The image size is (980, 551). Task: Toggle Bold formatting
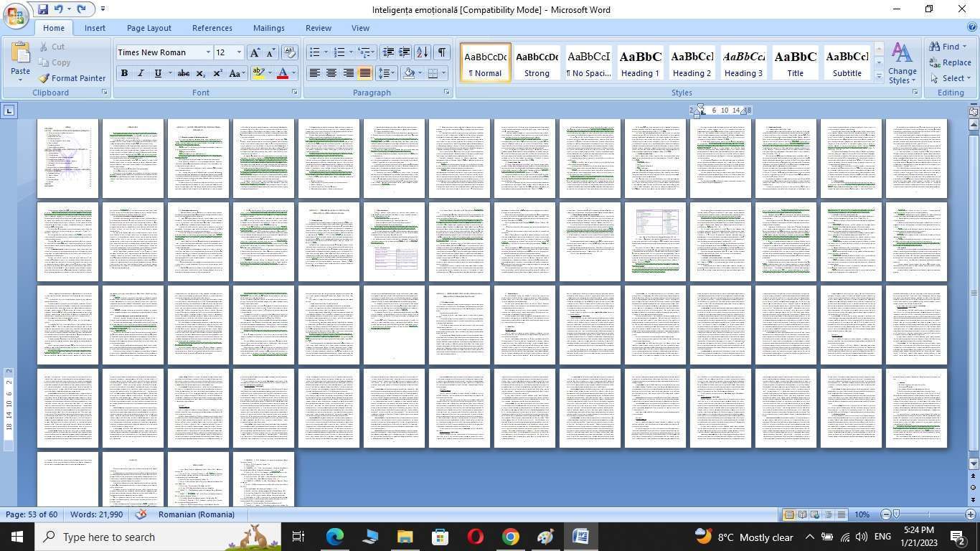click(x=124, y=73)
